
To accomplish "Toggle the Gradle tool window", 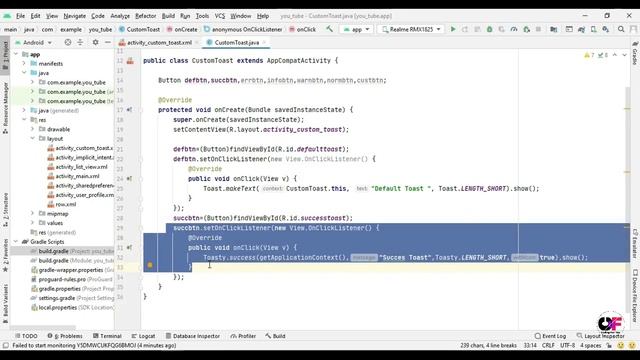I will click(635, 53).
